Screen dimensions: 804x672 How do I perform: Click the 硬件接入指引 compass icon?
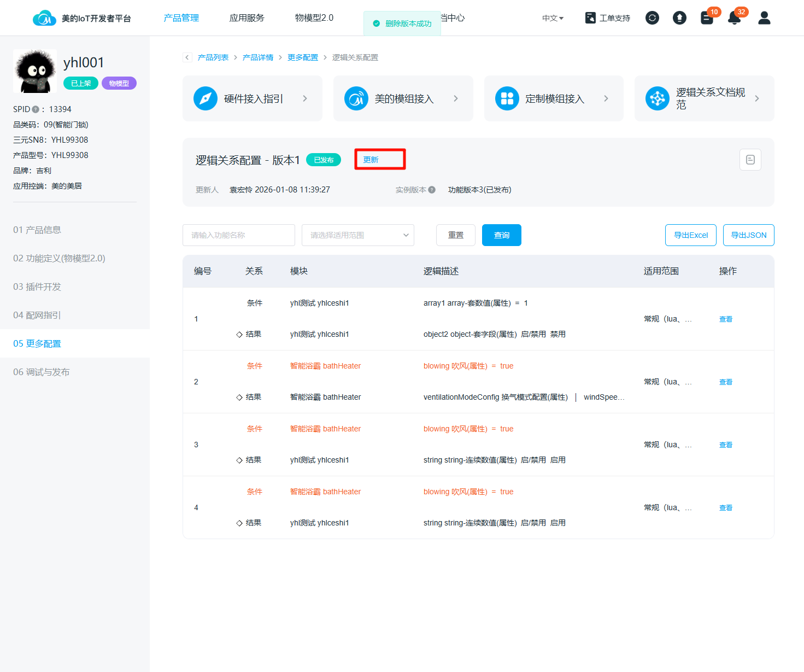click(x=206, y=98)
